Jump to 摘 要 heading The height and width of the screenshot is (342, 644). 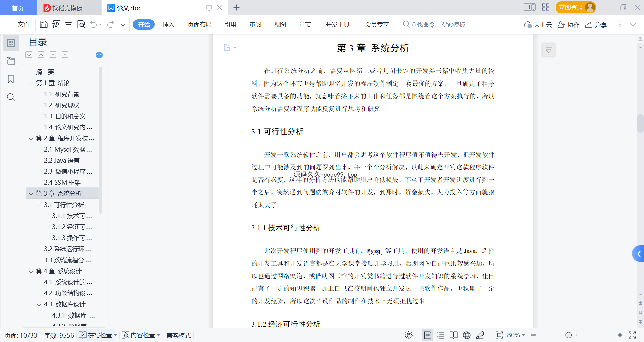45,72
